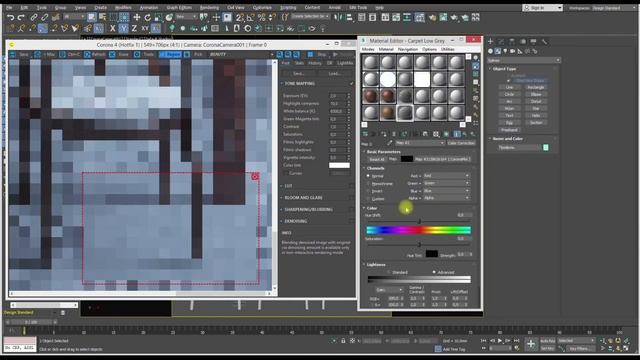Viewport: 640px width, 360px height.
Task: Open the Create tab plus icon in command panel
Action: point(491,42)
